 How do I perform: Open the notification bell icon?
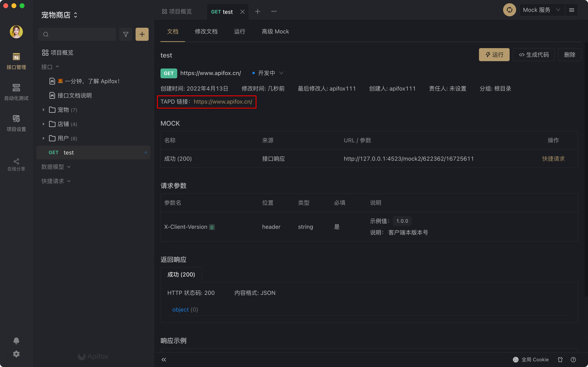16,340
